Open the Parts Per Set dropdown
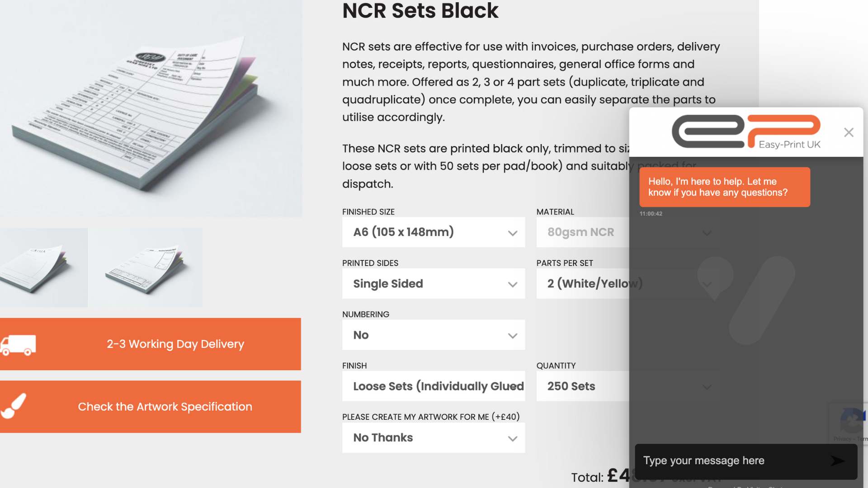Viewport: 868px width, 488px height. (582, 284)
